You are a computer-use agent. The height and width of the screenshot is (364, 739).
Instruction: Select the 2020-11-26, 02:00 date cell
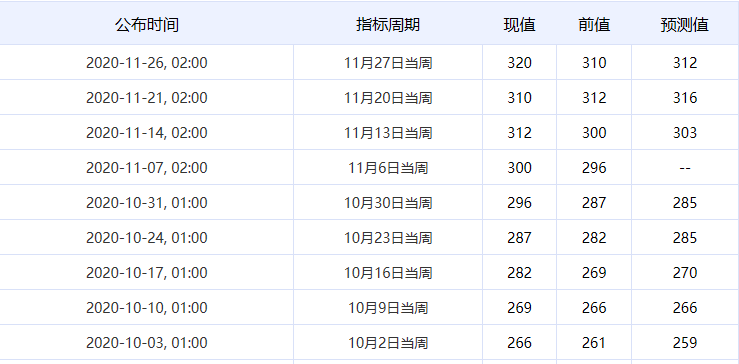pyautogui.click(x=147, y=63)
